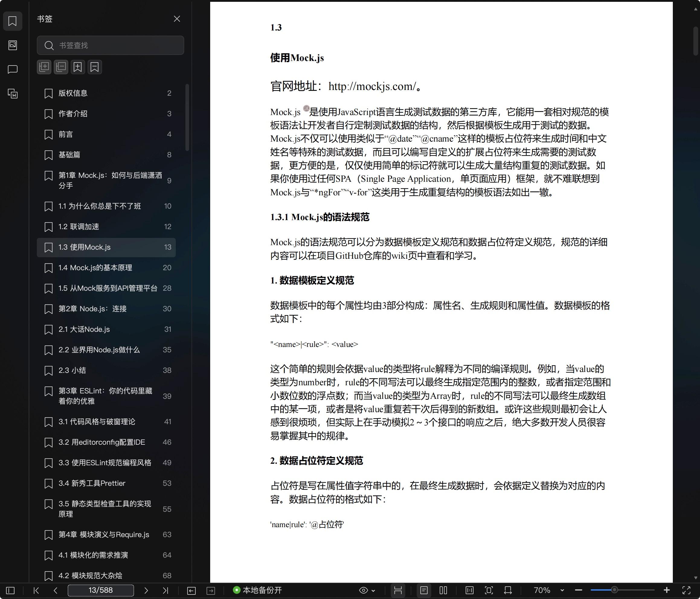700x599 pixels.
Task: Open bookmark 3.5 静态类型检查工具的实现原理
Action: coord(106,509)
